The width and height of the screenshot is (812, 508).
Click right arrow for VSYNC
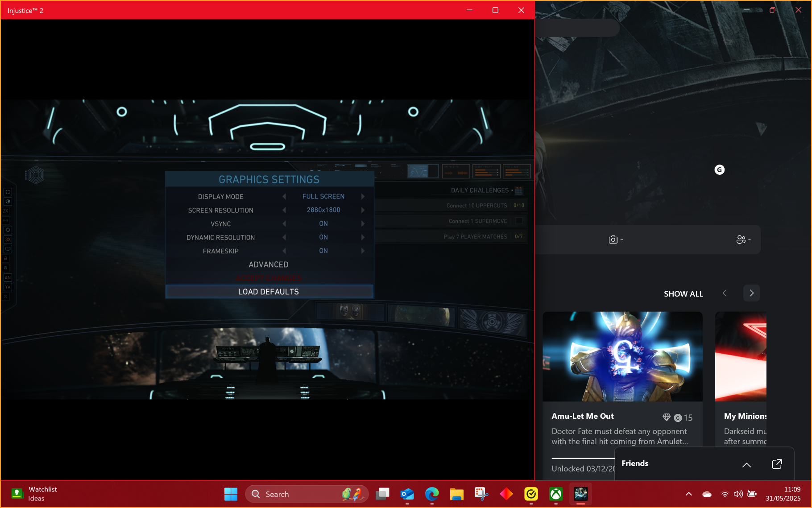click(x=363, y=224)
